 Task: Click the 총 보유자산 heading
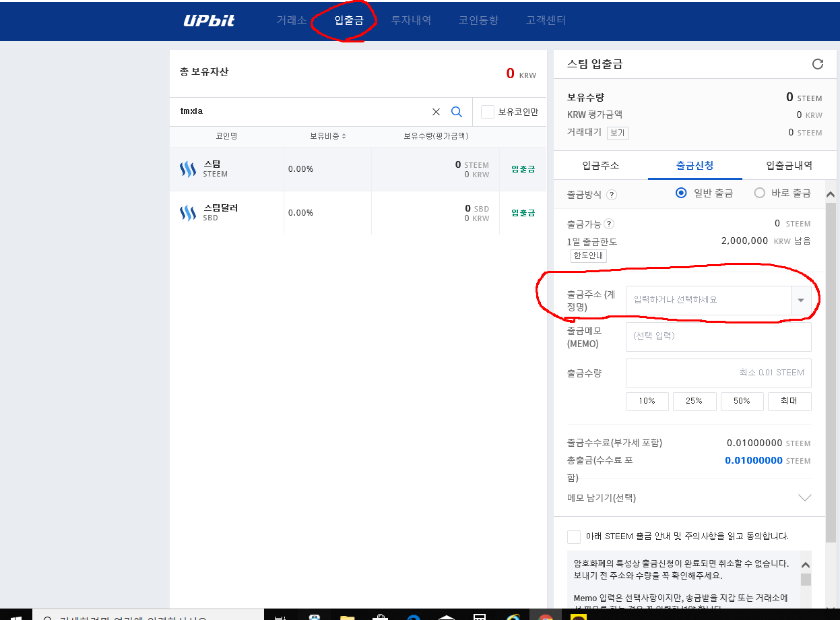coord(204,71)
